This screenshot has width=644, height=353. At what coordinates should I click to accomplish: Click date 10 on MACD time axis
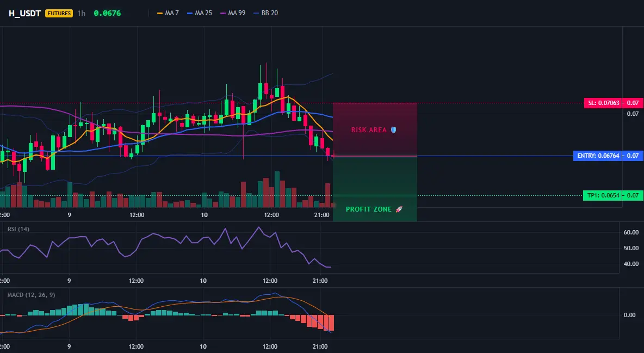tap(203, 346)
